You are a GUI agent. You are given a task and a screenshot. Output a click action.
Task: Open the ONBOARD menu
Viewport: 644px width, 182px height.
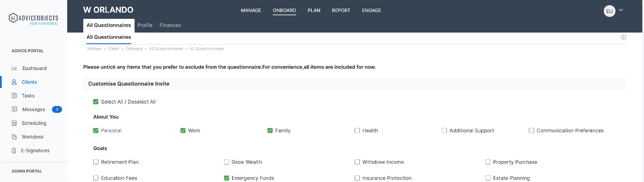284,10
